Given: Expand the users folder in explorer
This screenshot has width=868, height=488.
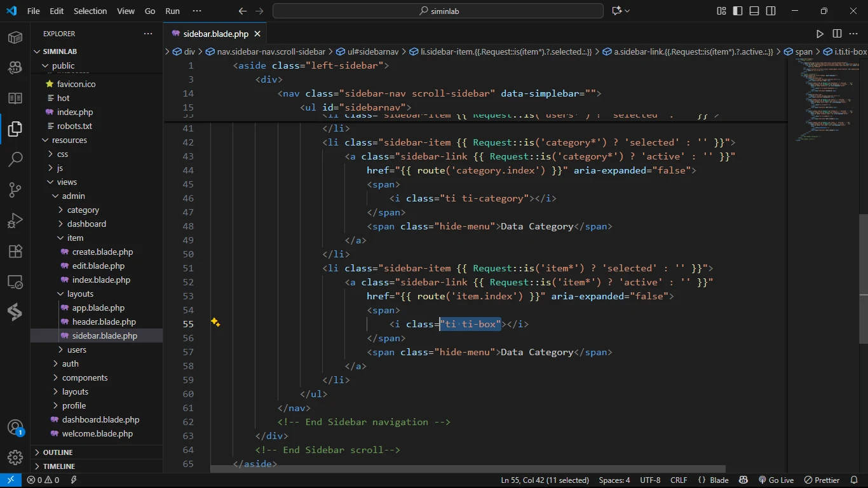Looking at the screenshot, I should tap(76, 349).
